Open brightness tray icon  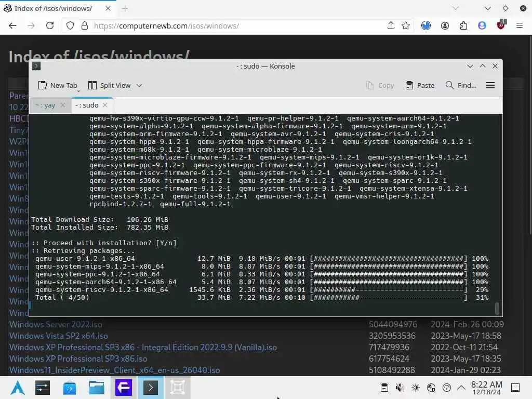pos(415,388)
